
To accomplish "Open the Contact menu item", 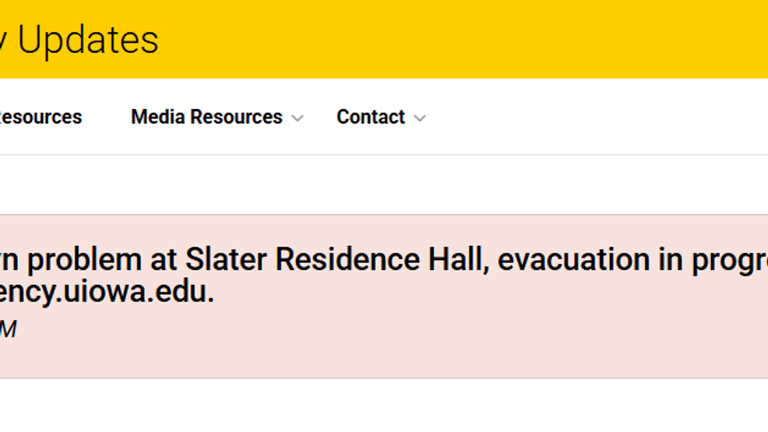I will click(x=370, y=117).
